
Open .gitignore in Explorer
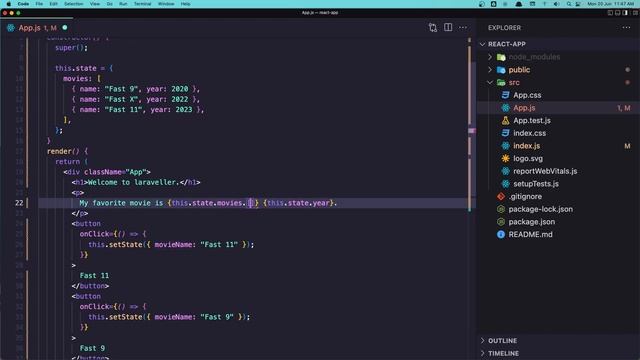[525, 196]
